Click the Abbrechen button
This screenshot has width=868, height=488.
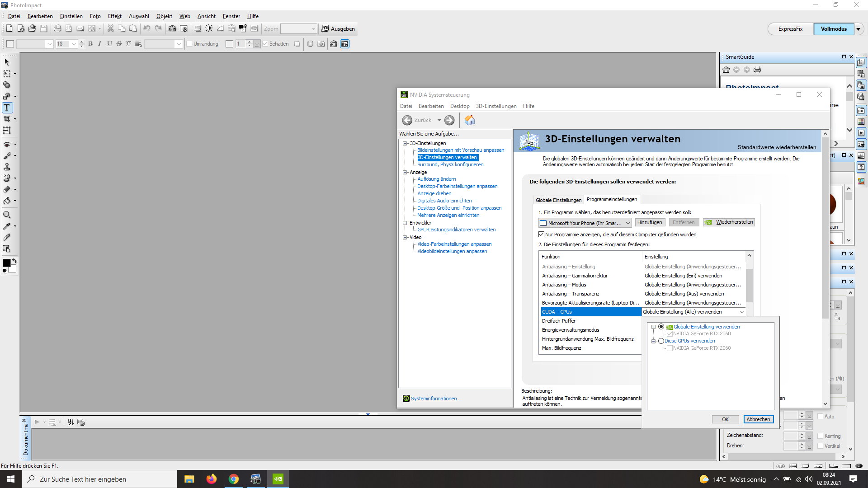point(758,419)
